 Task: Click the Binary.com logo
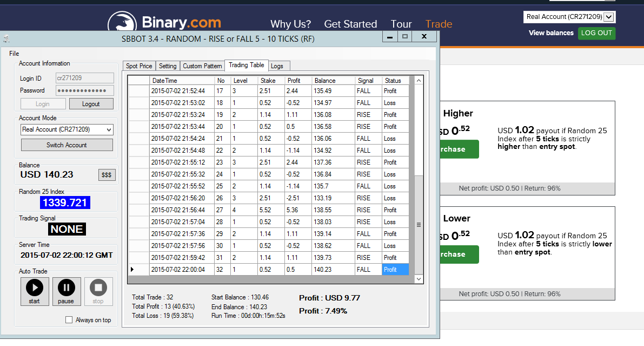click(164, 22)
